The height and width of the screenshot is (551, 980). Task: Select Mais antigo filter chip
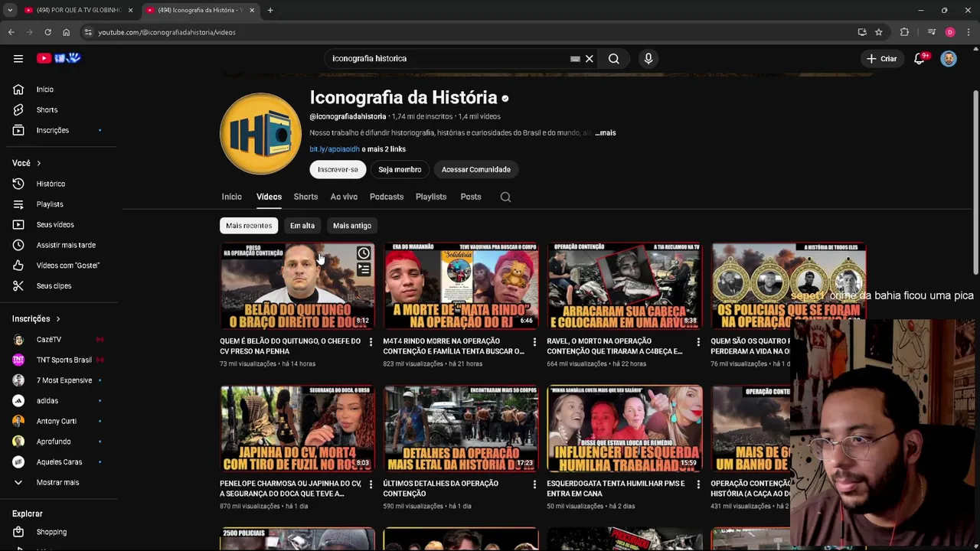pos(352,226)
